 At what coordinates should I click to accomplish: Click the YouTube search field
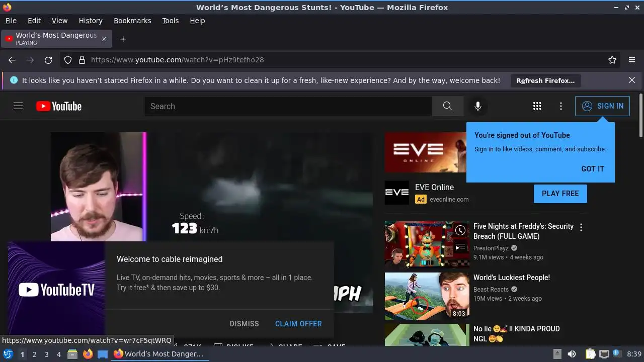coord(288,106)
